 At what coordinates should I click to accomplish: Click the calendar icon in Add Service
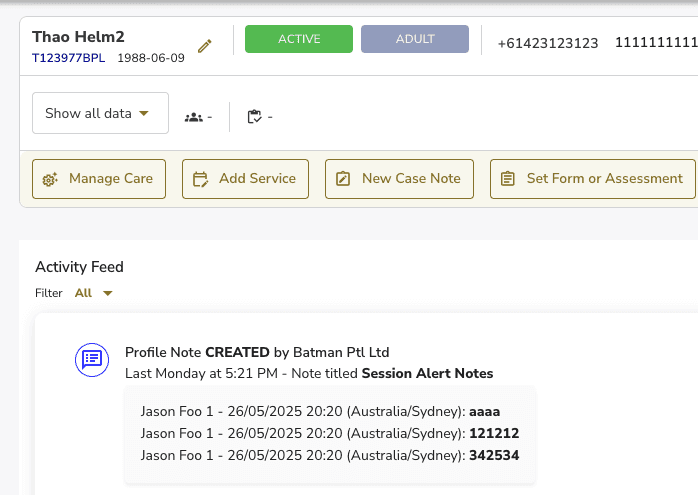[x=200, y=179]
